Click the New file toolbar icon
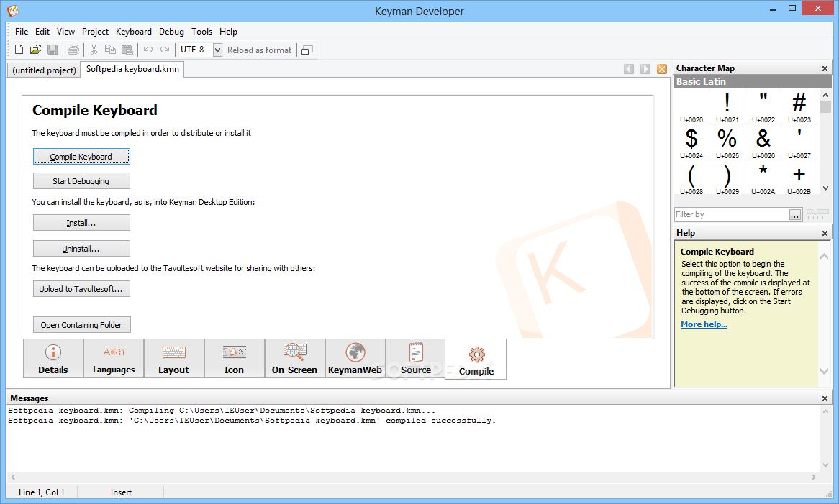The width and height of the screenshot is (839, 504). pos(19,50)
